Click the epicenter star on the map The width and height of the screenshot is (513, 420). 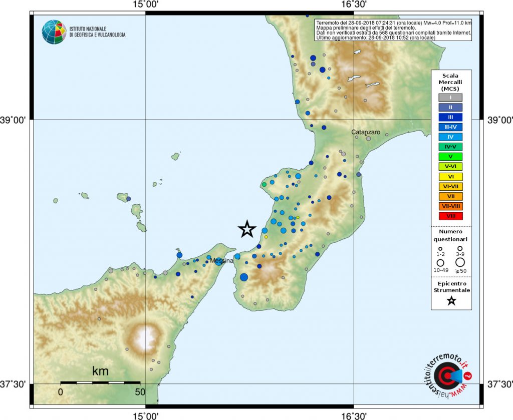coord(247,229)
